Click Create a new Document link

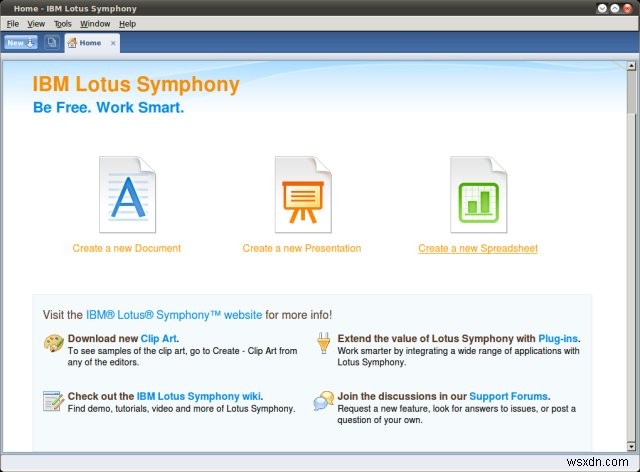click(127, 248)
